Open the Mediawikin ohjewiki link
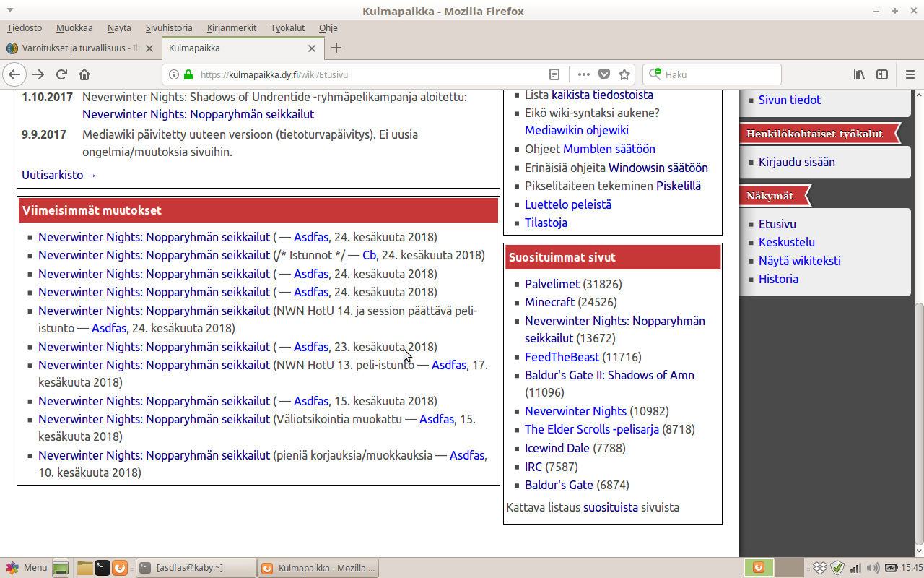The height and width of the screenshot is (578, 924). [x=577, y=130]
